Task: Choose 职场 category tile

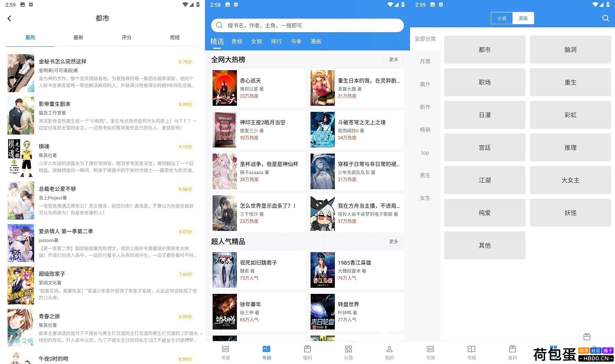Action: 485,82
